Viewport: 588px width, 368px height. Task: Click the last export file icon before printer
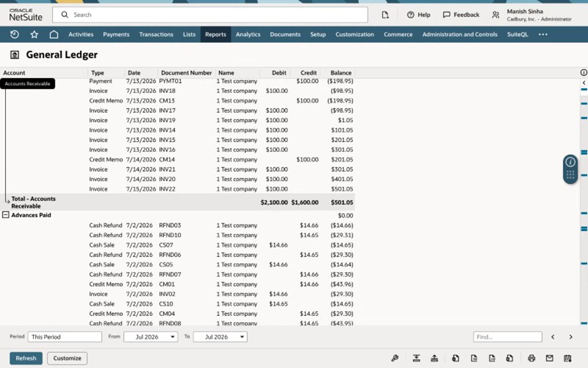(x=510, y=358)
